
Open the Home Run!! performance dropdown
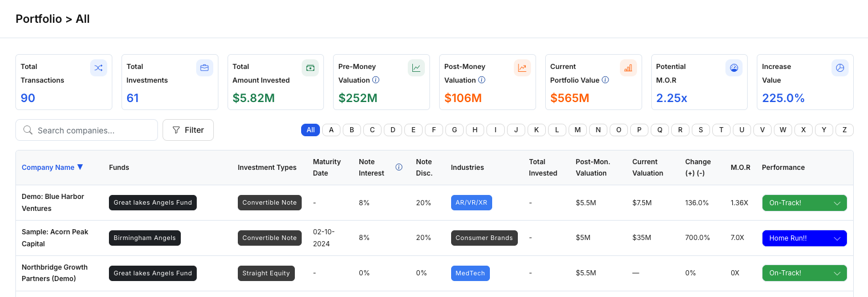pos(804,238)
